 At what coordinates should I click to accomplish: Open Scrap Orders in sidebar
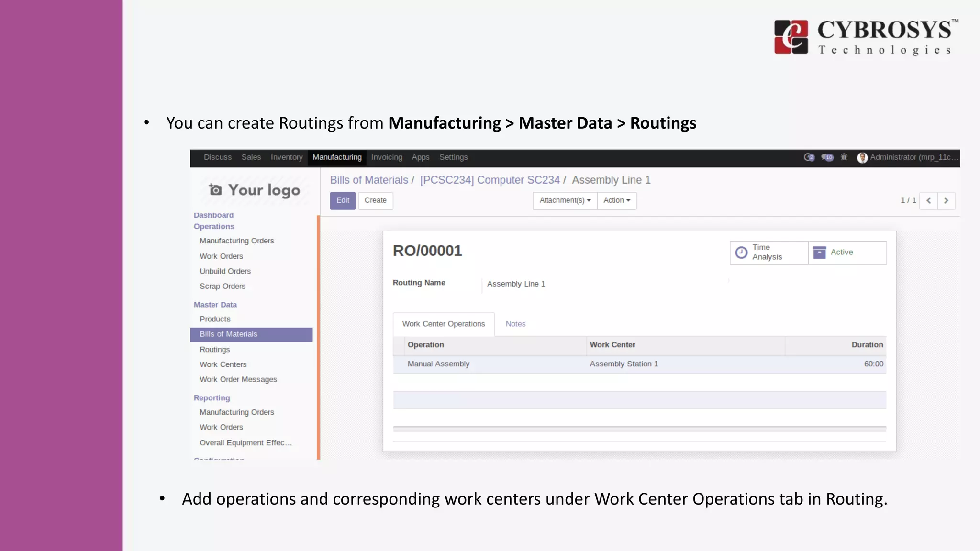[223, 286]
